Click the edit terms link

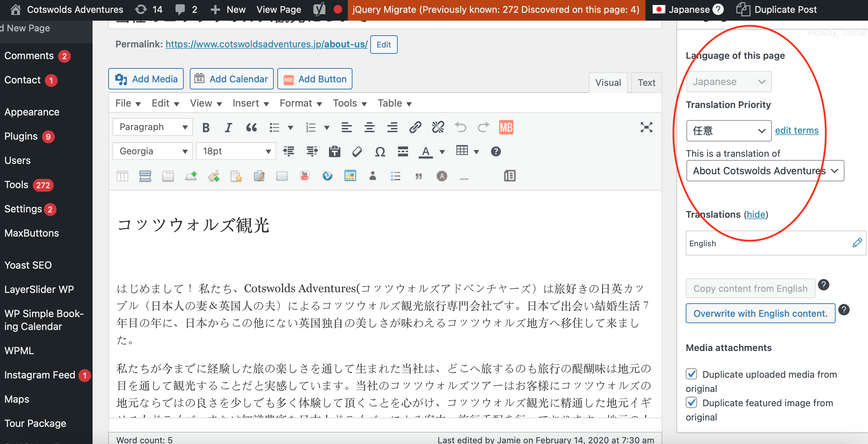[x=797, y=130]
